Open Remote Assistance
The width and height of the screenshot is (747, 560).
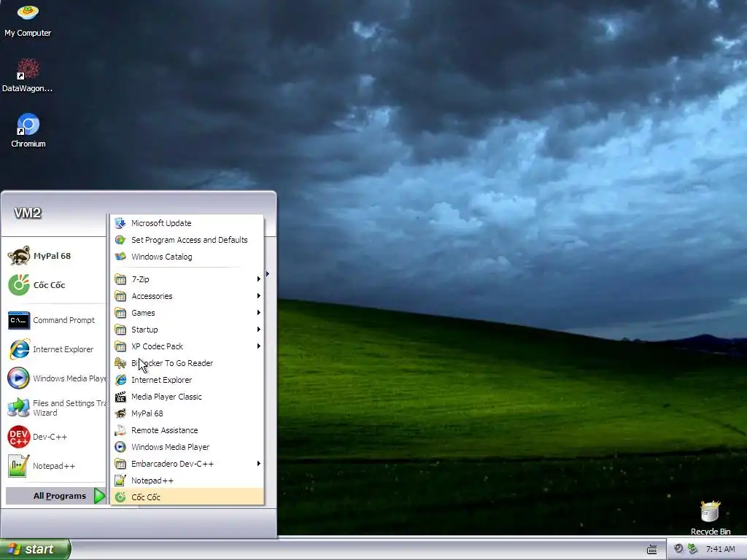187,430
